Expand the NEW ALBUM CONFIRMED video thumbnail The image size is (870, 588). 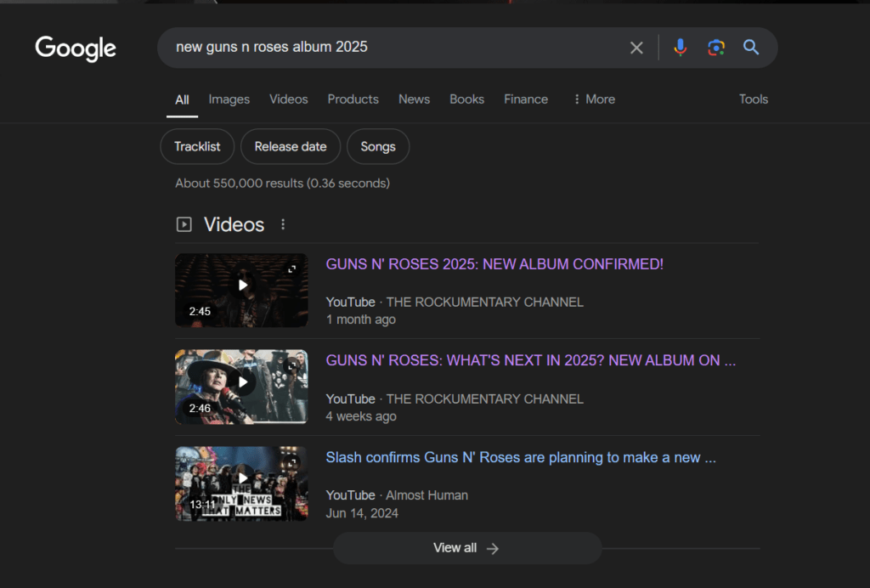292,269
